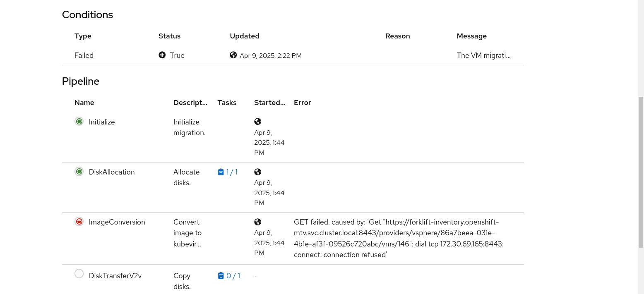This screenshot has height=294, width=644.
Task: Click globe icon in ImageConversion started column
Action: [x=258, y=222]
